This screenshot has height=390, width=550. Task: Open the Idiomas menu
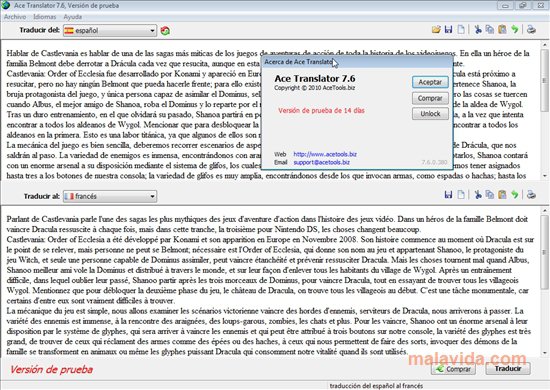click(45, 16)
